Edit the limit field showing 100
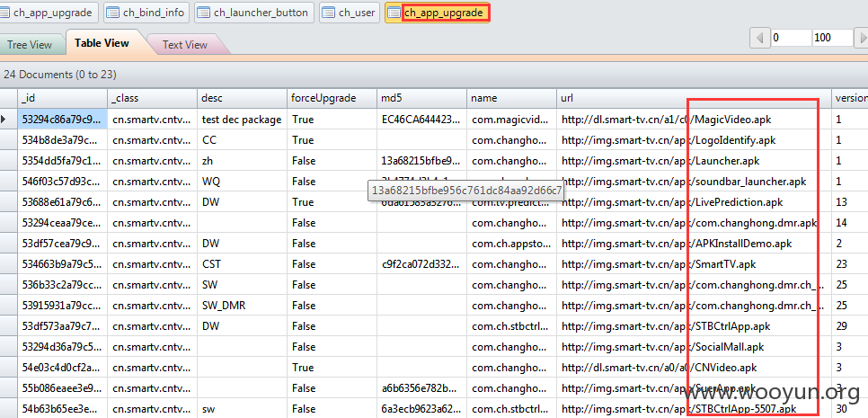Screen dimensions: 868x418 pos(832,38)
